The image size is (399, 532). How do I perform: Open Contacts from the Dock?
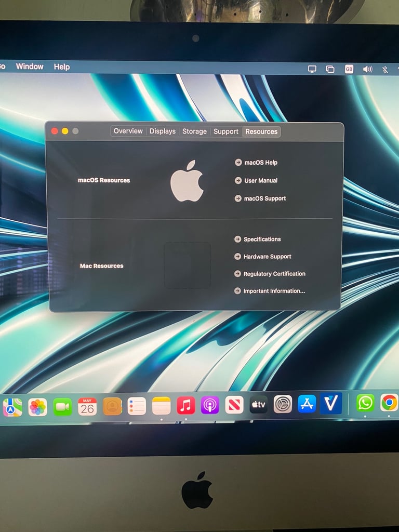(112, 406)
